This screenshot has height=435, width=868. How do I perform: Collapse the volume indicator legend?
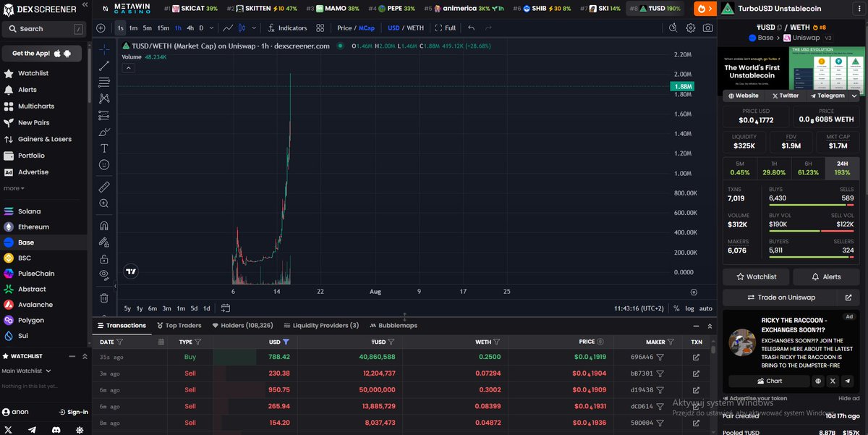coord(128,68)
